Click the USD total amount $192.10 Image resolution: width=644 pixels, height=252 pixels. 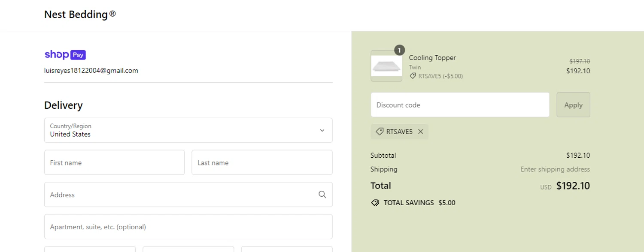573,186
